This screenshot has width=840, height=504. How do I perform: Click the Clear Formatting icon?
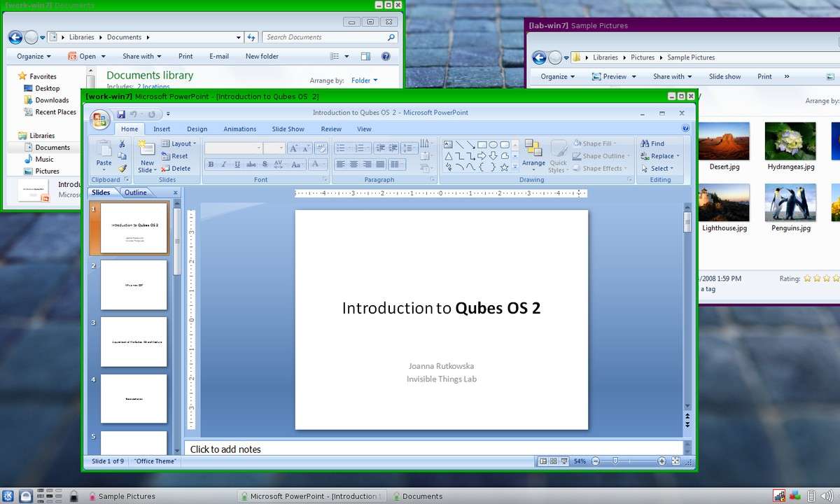321,148
